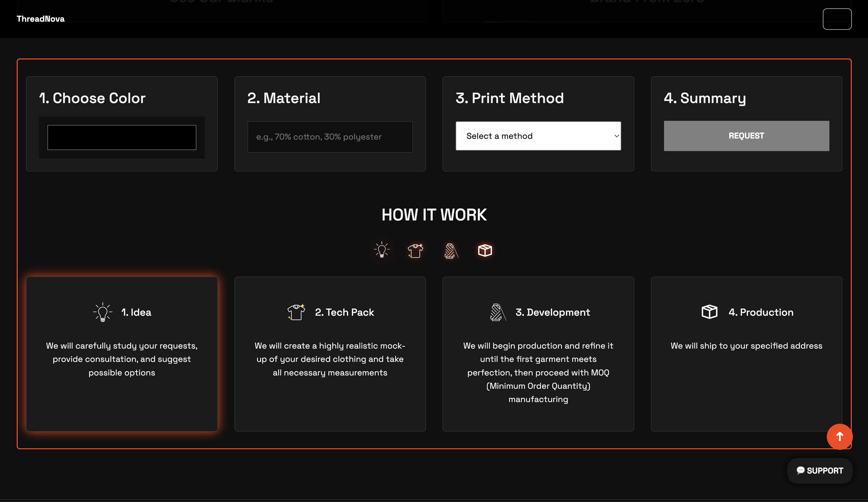Open the top-right header menu button

(x=837, y=19)
